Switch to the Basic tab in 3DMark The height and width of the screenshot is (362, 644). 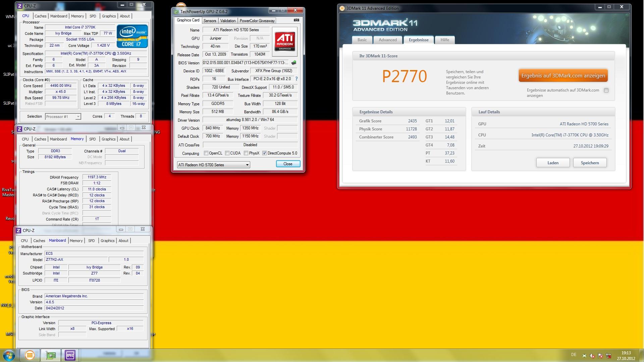[x=362, y=40]
